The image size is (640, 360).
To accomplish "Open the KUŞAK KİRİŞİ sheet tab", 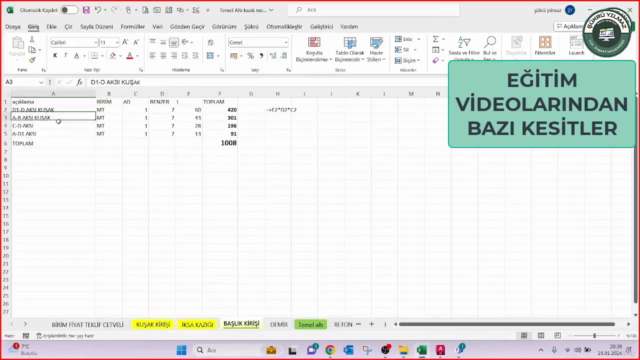I will point(153,324).
